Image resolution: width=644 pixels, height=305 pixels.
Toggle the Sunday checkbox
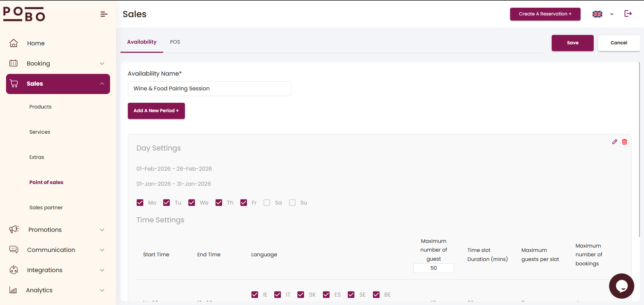292,203
